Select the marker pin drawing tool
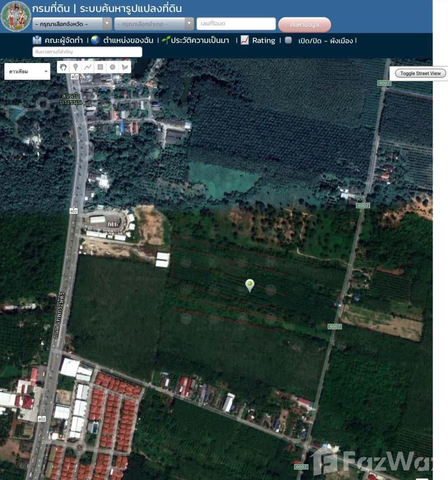448x480 pixels. click(x=76, y=67)
